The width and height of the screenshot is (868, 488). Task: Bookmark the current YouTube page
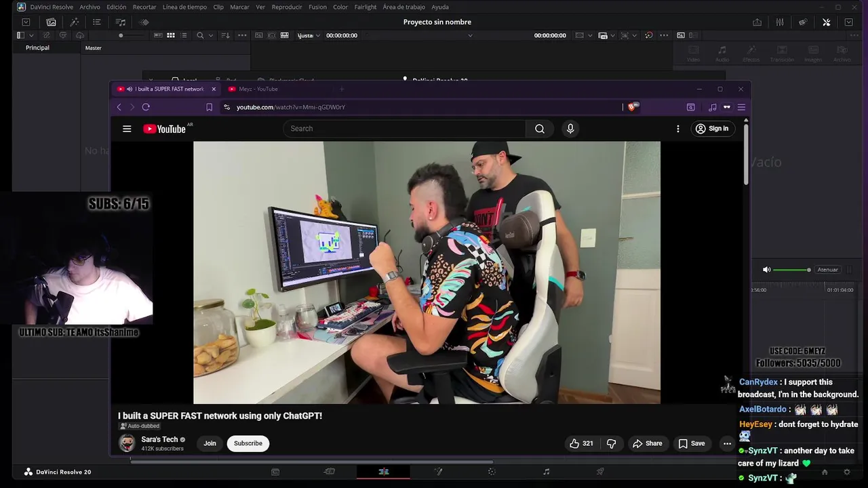click(x=209, y=107)
